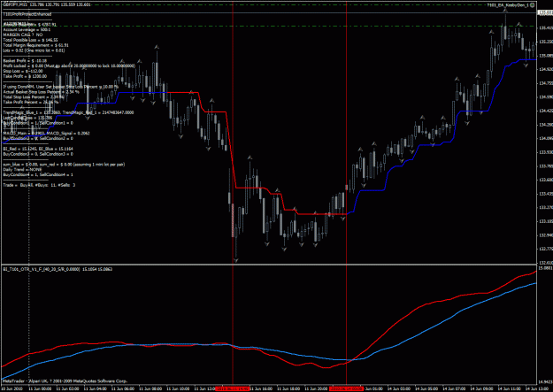The width and height of the screenshot is (553, 392).
Task: Click the 'Actual Basket Stop Loss Percent' line
Action: [42, 92]
